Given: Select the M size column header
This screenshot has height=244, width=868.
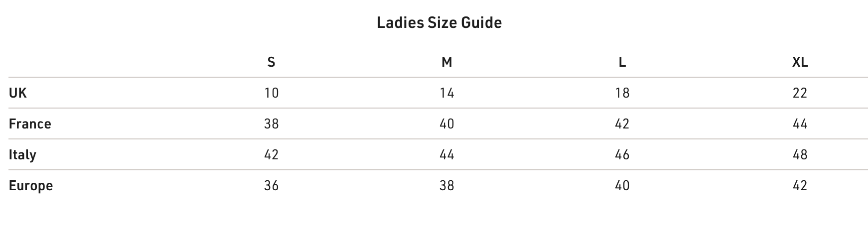Looking at the screenshot, I should [x=447, y=62].
